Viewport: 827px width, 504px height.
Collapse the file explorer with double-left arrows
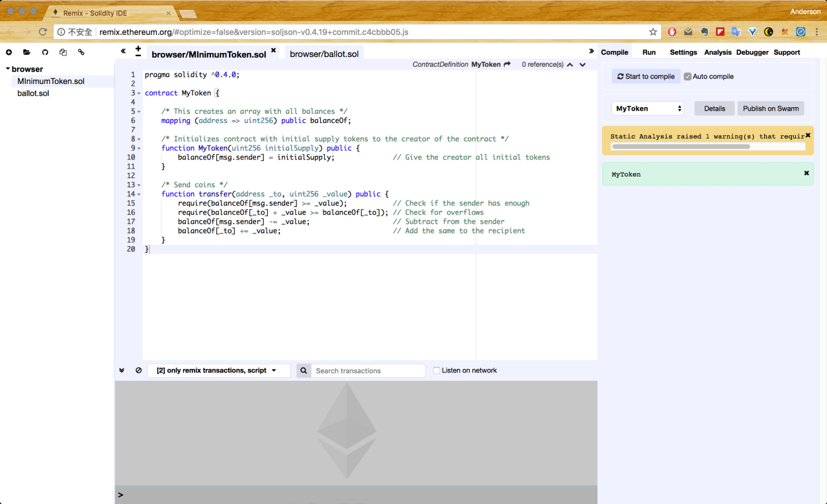[x=123, y=52]
